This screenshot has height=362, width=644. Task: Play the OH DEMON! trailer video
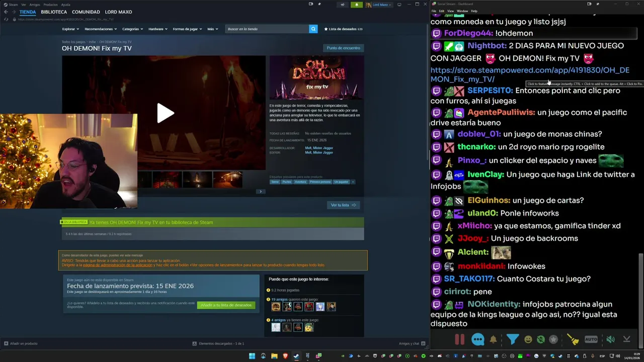(165, 113)
